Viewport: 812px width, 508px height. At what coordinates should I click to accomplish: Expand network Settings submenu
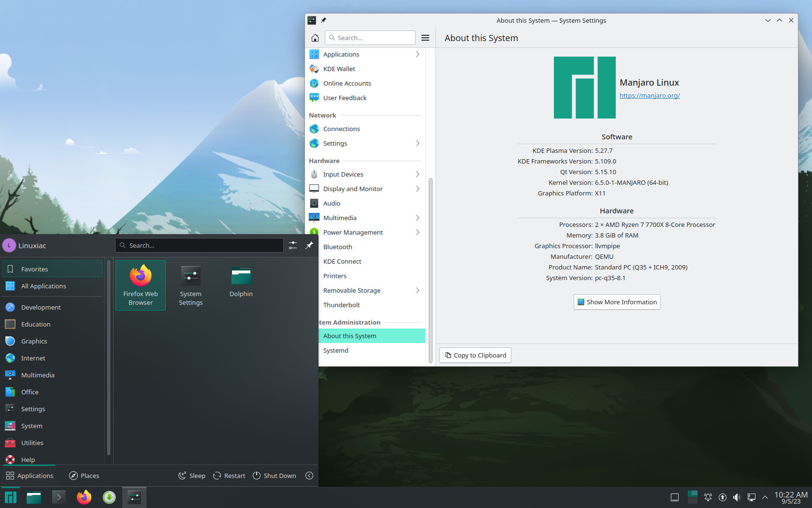coord(365,143)
